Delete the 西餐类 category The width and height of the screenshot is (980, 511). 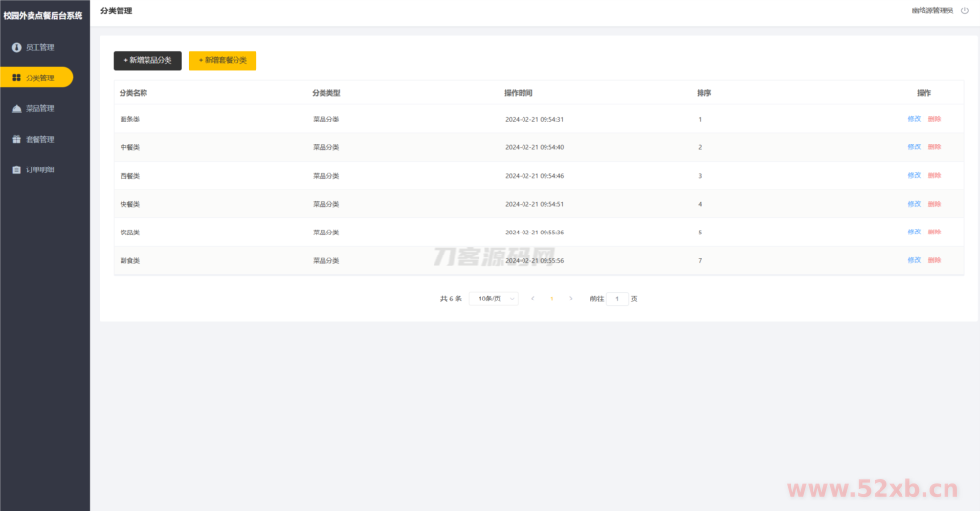coord(934,175)
